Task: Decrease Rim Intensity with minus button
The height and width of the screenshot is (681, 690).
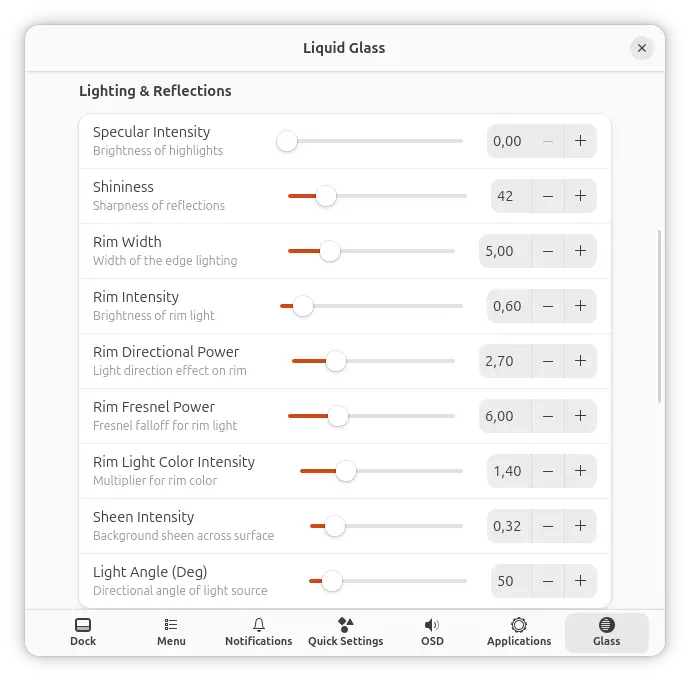Action: (x=548, y=306)
